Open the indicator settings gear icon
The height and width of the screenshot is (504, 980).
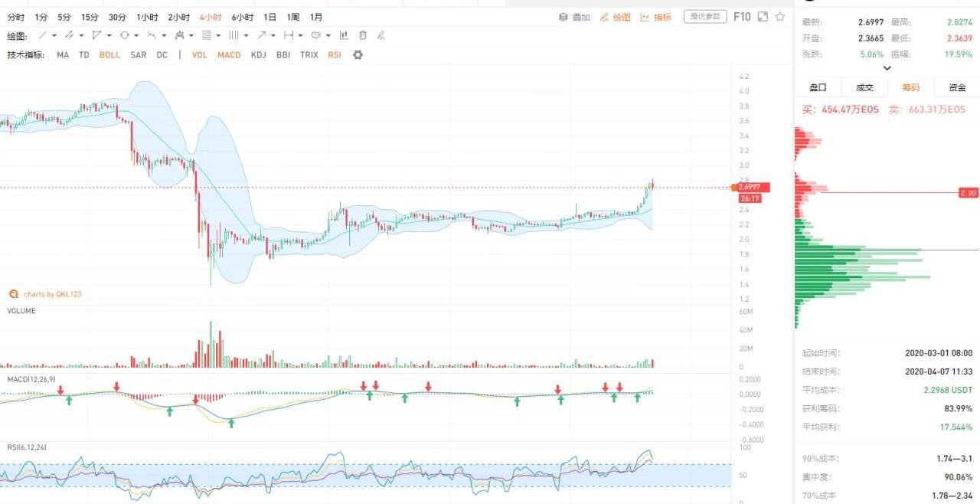point(358,55)
